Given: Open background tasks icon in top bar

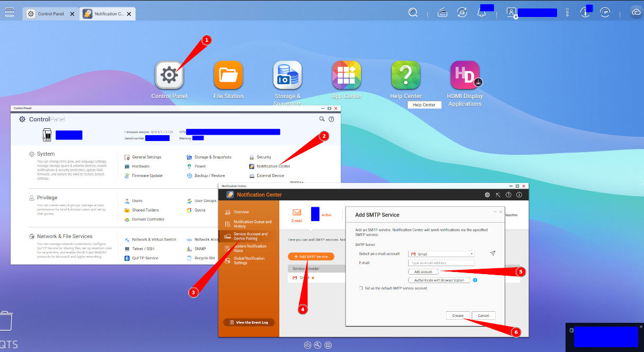Looking at the screenshot, I should pyautogui.click(x=442, y=13).
